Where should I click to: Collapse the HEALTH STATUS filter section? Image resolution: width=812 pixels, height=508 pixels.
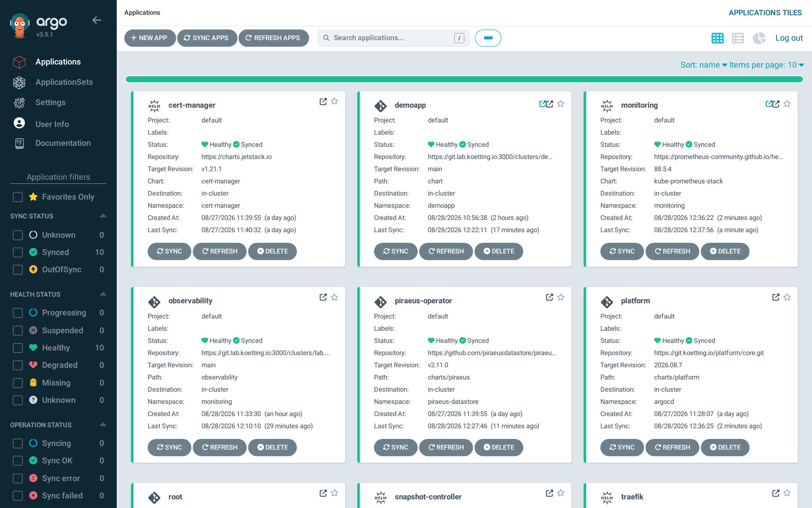[103, 294]
